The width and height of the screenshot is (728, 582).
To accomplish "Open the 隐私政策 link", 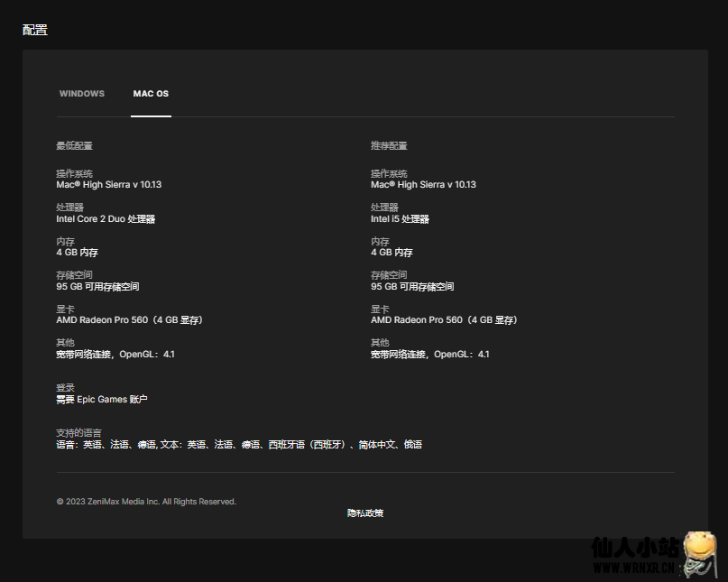I will 365,513.
